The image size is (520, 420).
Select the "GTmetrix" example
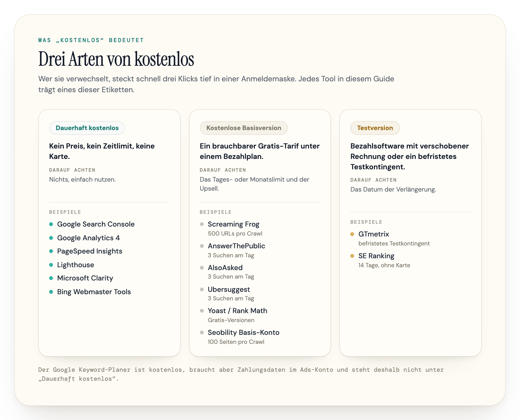373,234
